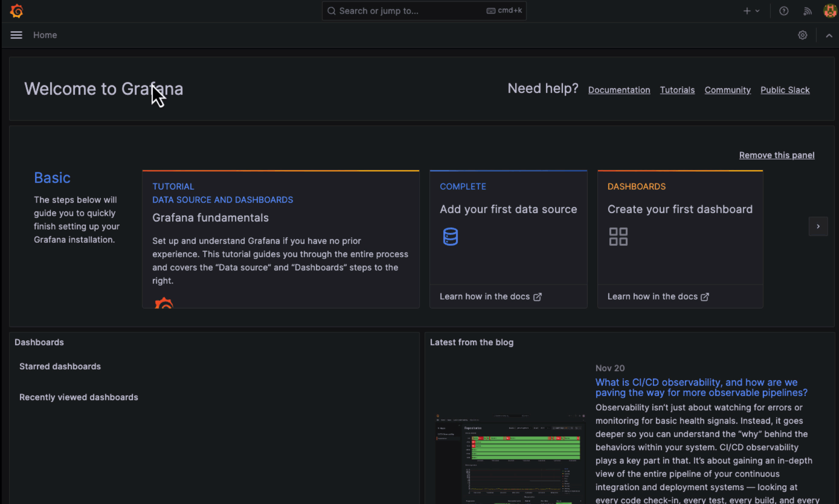Click the cmd+k keyboard shortcut hint
Screen dimensions: 839x504
click(x=504, y=10)
